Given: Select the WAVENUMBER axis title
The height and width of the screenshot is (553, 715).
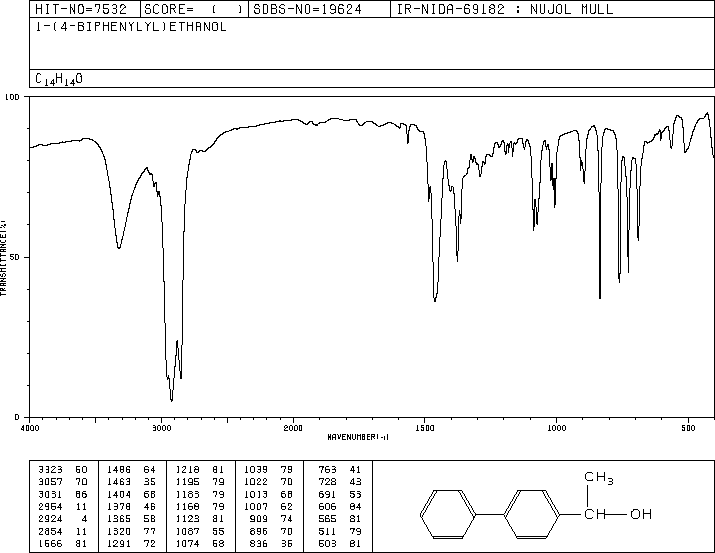Looking at the screenshot, I should (358, 437).
